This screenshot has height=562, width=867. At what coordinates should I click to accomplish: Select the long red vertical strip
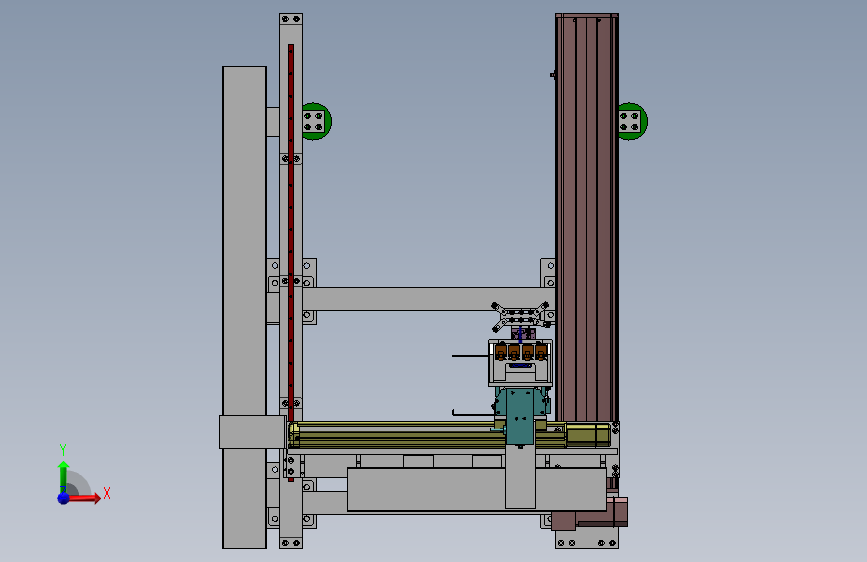[291, 232]
